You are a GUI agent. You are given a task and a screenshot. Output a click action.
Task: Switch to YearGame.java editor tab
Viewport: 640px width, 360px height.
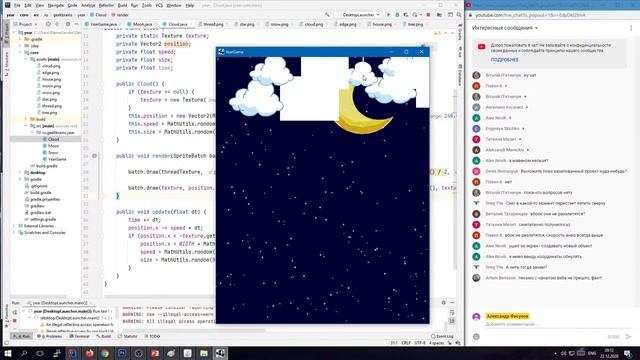[x=102, y=24]
